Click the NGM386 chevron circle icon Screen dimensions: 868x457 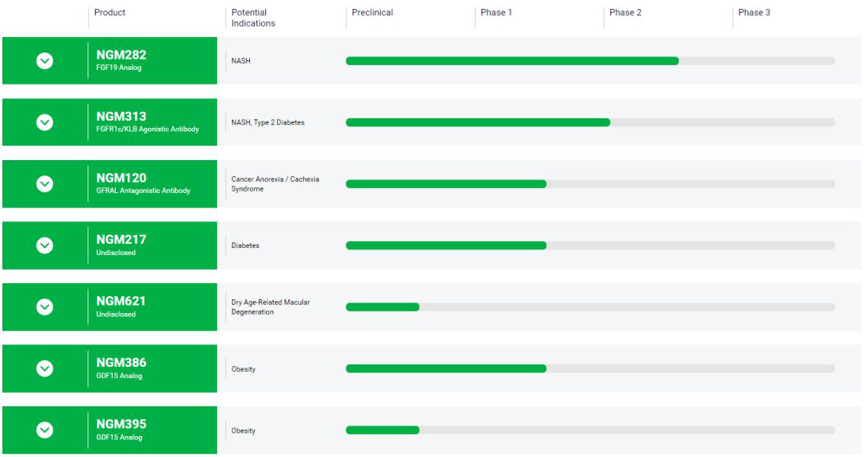tap(45, 368)
